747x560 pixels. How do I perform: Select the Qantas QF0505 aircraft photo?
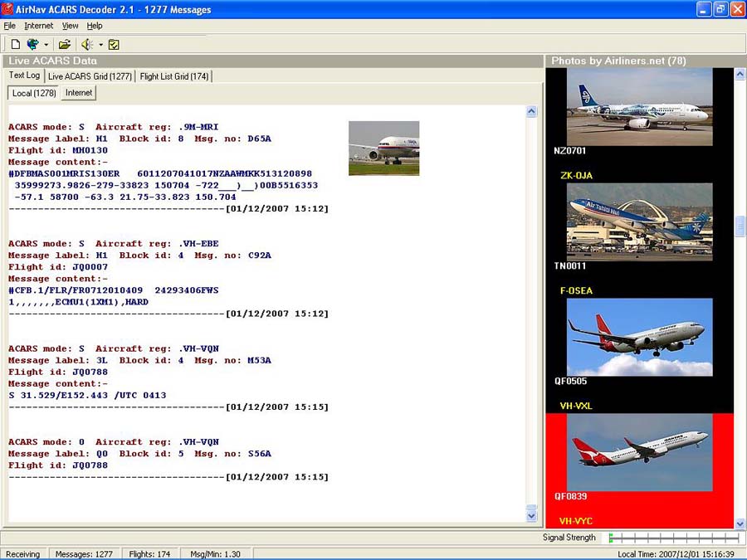pyautogui.click(x=640, y=337)
